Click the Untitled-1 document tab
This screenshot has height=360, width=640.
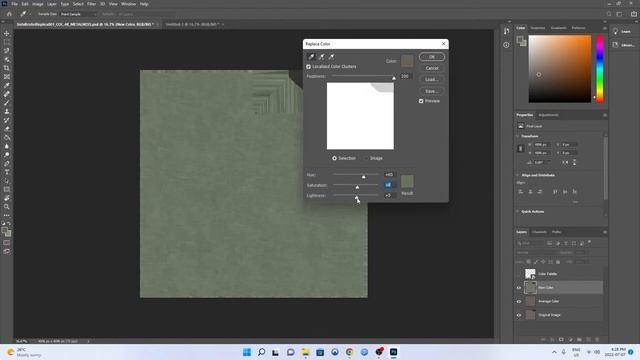[x=192, y=24]
